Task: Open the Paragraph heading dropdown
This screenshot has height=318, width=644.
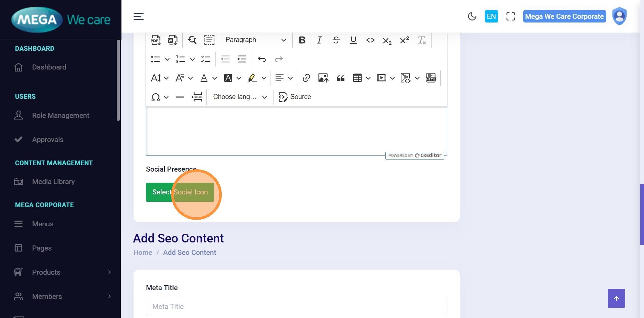Action: pos(255,40)
